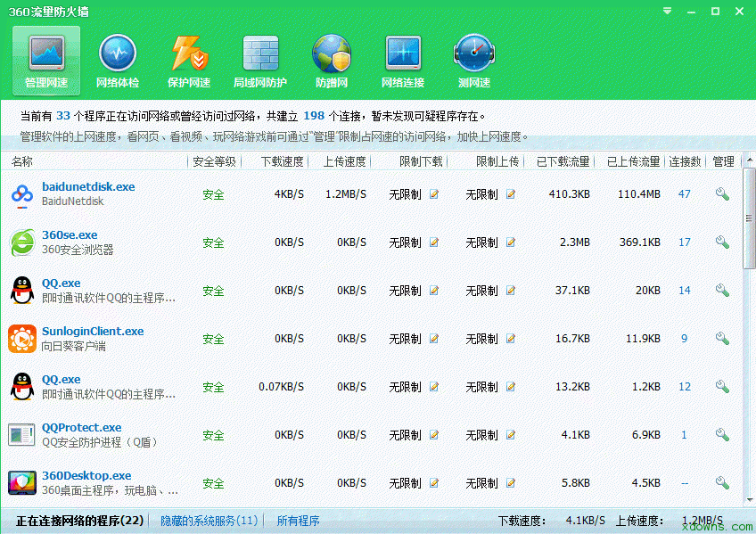Click the baidunetdisk.exe program name

(88, 186)
